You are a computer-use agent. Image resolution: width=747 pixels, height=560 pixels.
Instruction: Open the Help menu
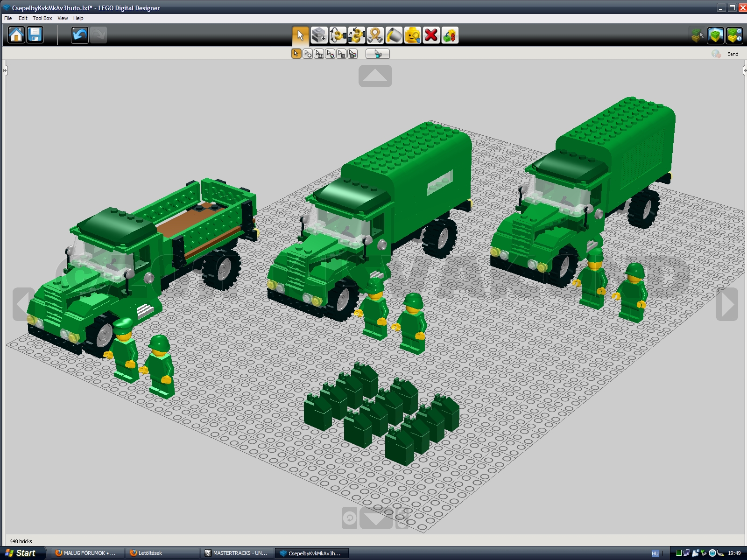pyautogui.click(x=78, y=18)
